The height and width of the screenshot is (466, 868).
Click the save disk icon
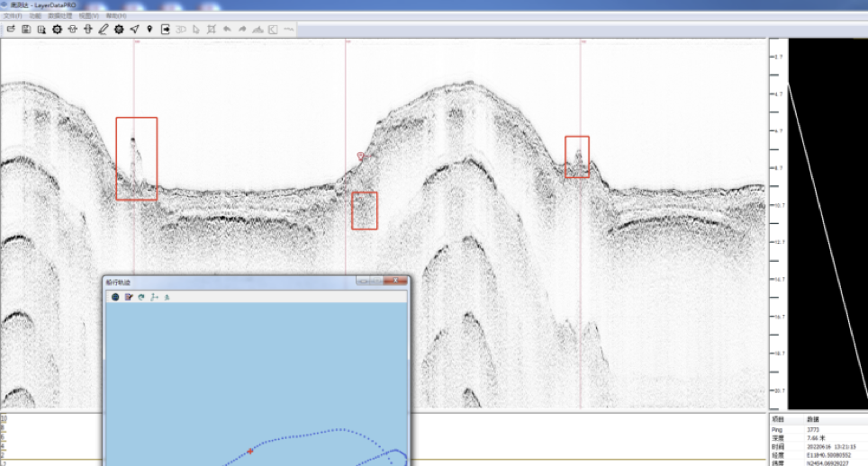tap(26, 29)
